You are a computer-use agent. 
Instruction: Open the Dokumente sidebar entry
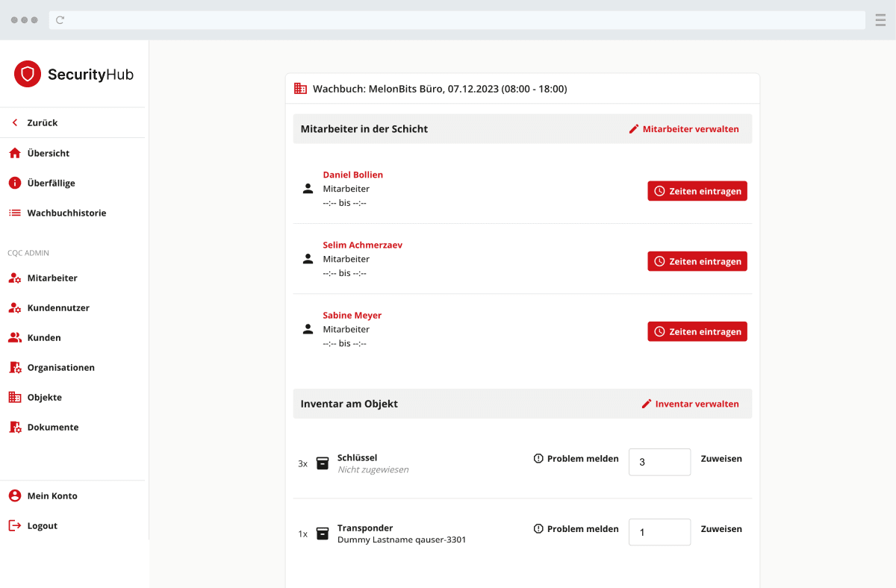point(52,427)
